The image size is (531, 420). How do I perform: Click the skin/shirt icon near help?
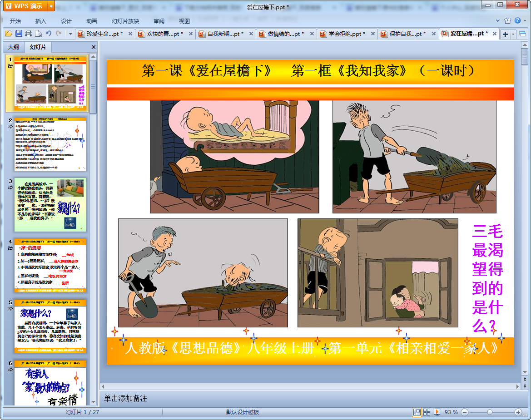[x=508, y=20]
